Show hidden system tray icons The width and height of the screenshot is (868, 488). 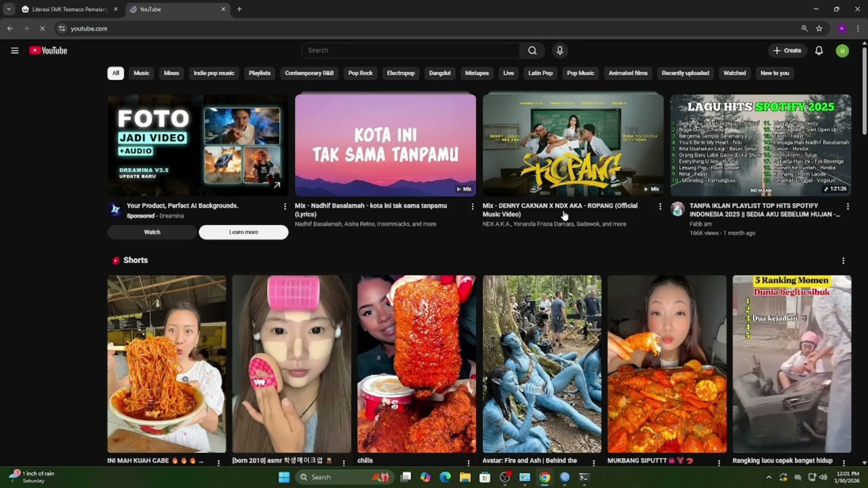(x=769, y=477)
